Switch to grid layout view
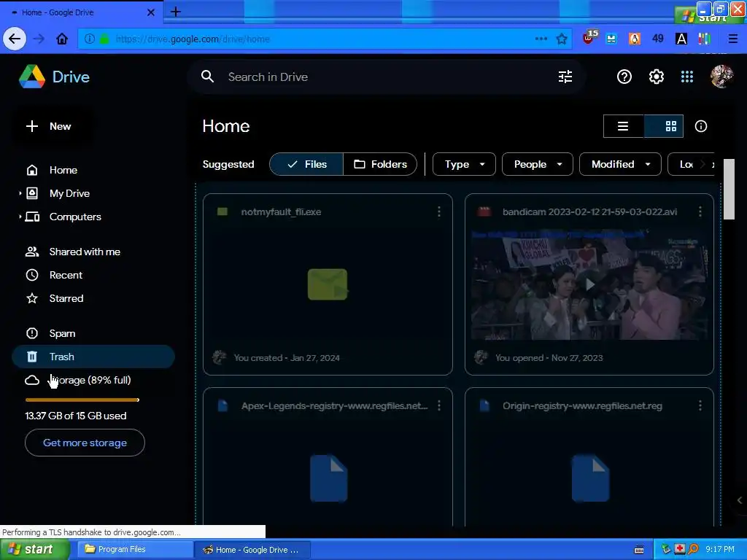 (x=664, y=126)
